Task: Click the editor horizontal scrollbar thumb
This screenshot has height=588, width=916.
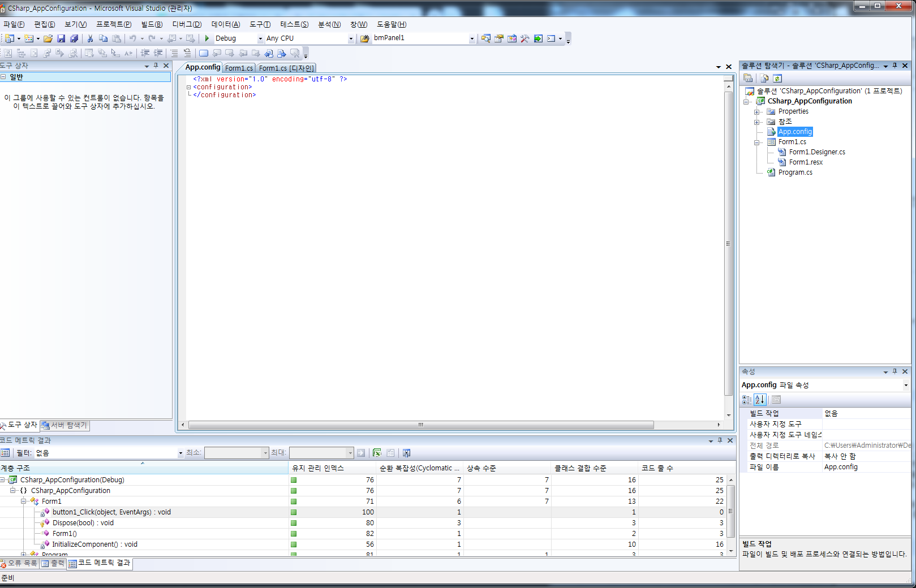Action: (x=421, y=425)
